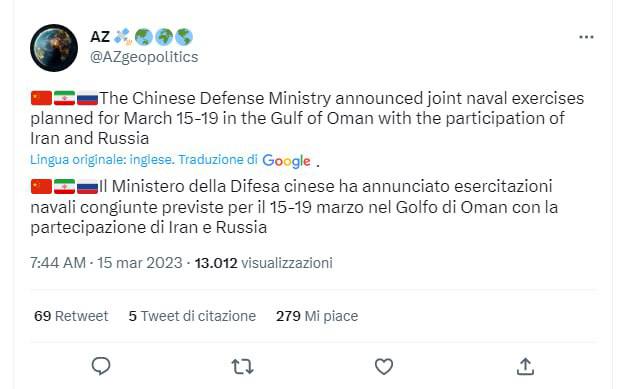Click the Chinese flag emoji in original text
The image size is (629, 389).
[41, 98]
